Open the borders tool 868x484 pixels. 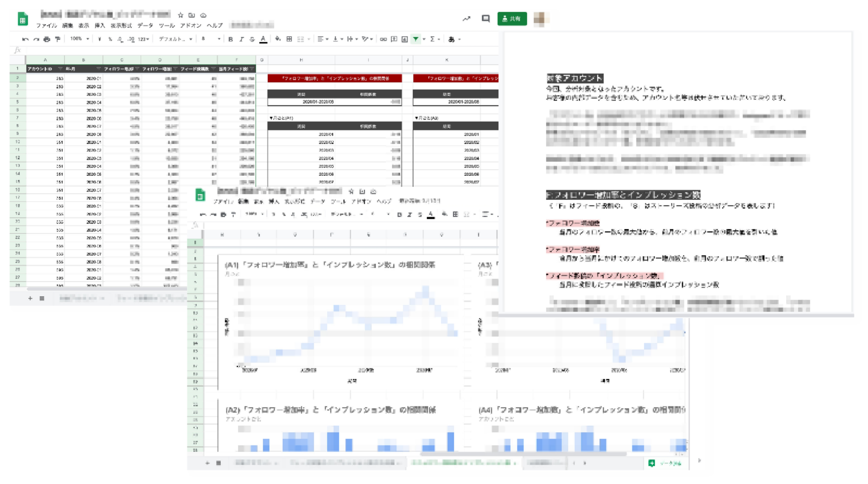click(289, 39)
